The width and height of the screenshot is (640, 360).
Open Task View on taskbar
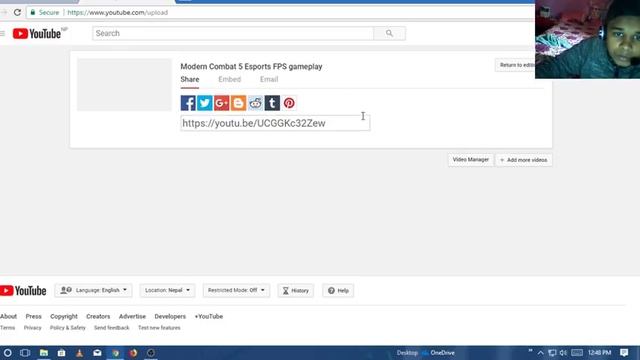coord(25,353)
